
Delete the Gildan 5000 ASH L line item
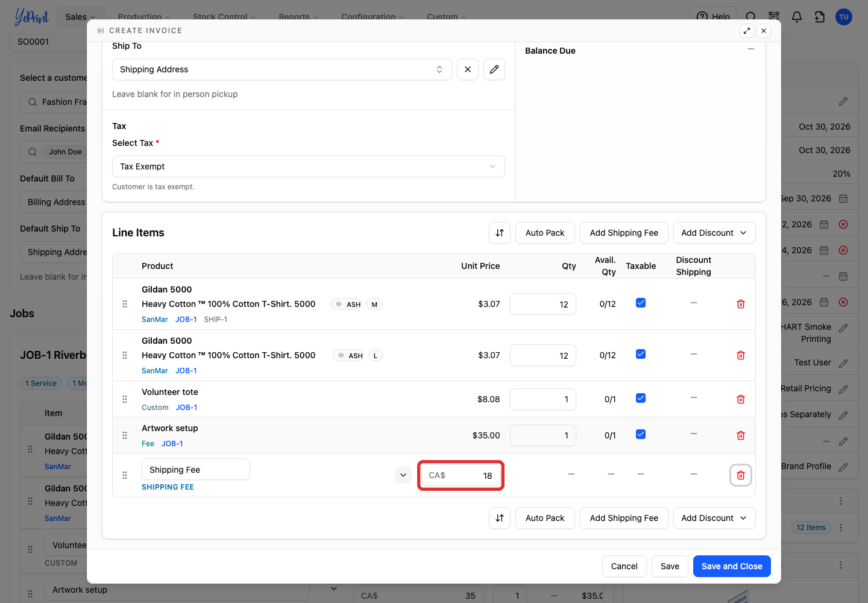(x=741, y=355)
